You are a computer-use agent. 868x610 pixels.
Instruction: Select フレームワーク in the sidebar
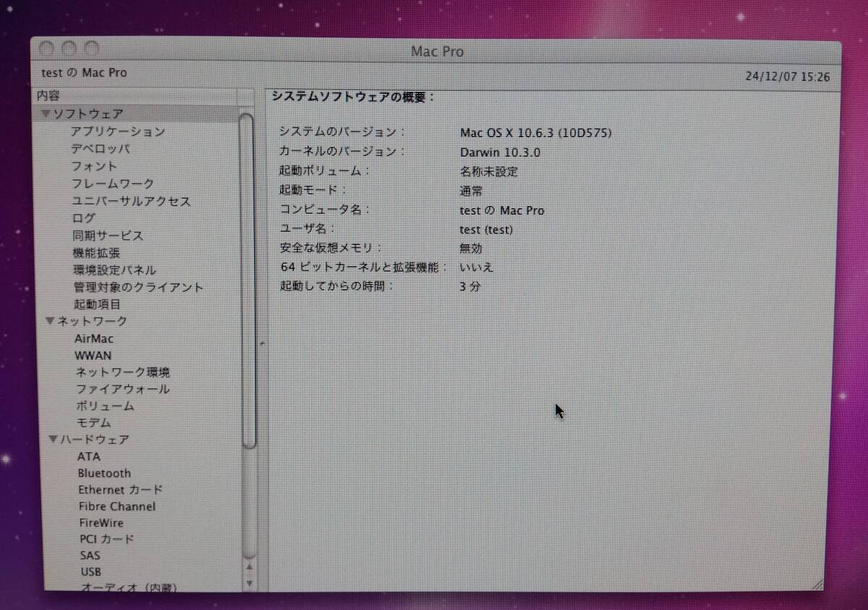112,184
